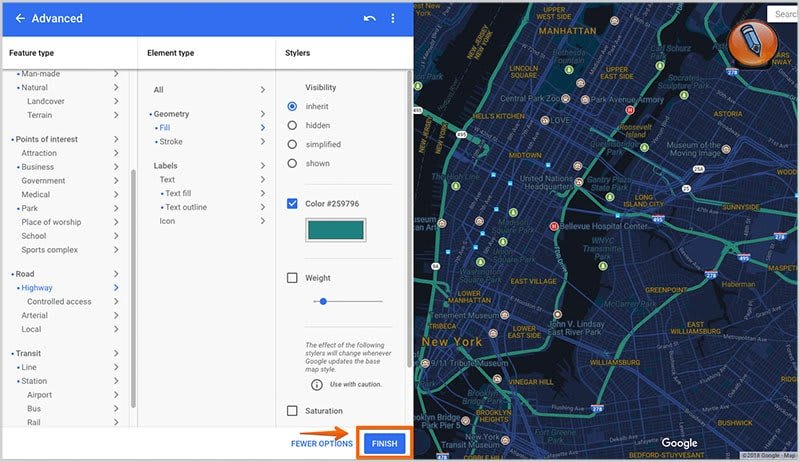The image size is (800, 462).
Task: Select Fill element type
Action: pos(164,128)
